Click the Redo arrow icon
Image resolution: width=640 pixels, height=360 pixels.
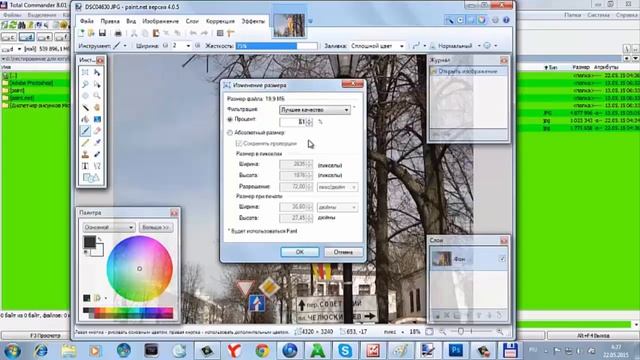click(x=204, y=33)
